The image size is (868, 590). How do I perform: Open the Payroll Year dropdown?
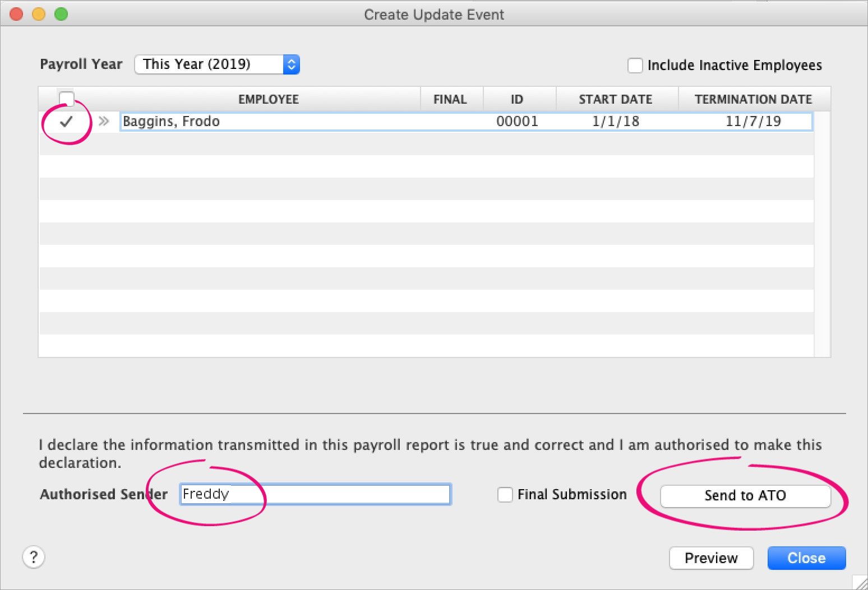click(x=217, y=64)
